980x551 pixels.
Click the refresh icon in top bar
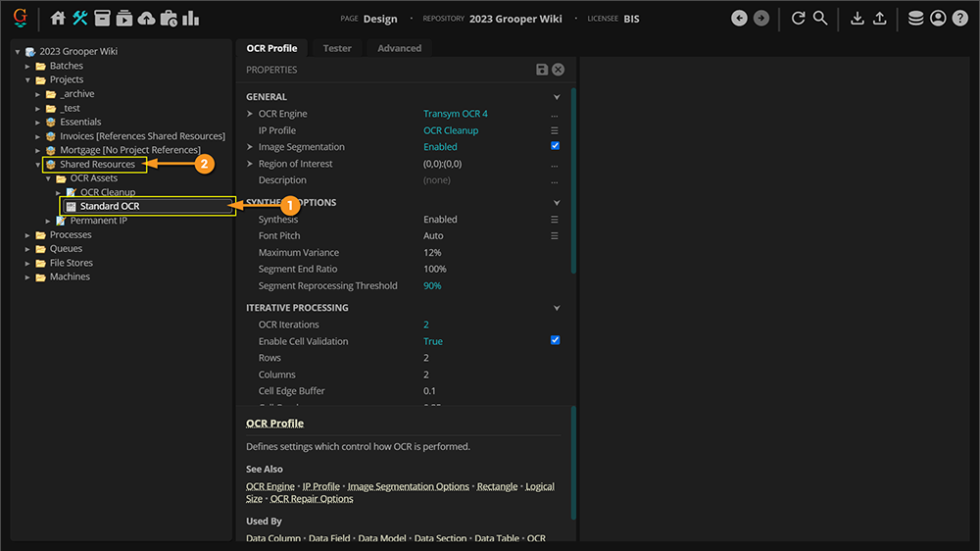point(798,18)
